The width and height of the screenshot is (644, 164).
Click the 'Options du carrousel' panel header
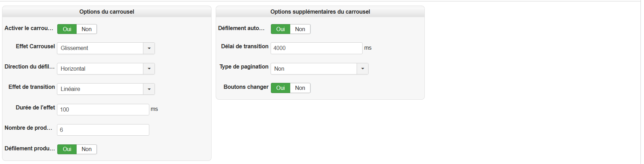pyautogui.click(x=107, y=12)
